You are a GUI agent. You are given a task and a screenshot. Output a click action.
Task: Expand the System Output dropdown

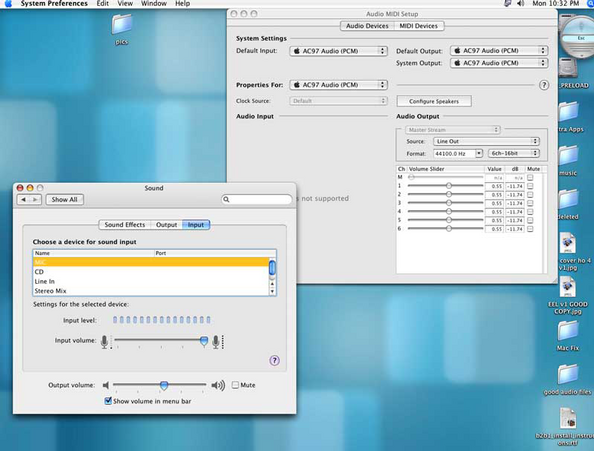point(499,63)
